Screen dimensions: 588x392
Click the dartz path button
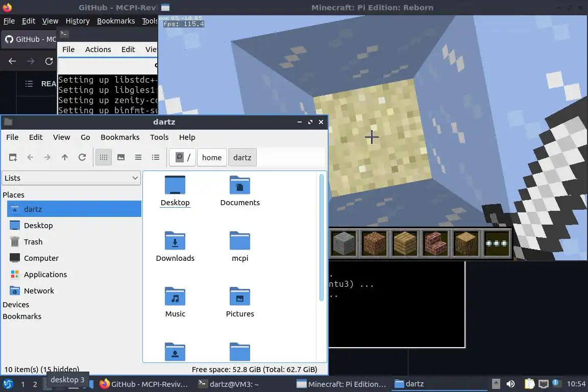[242, 157]
